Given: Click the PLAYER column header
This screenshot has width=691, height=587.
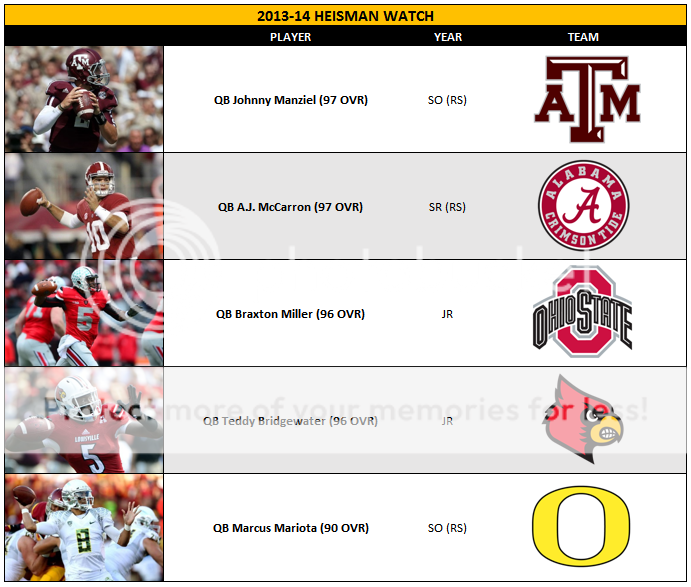Looking at the screenshot, I should pyautogui.click(x=290, y=37).
